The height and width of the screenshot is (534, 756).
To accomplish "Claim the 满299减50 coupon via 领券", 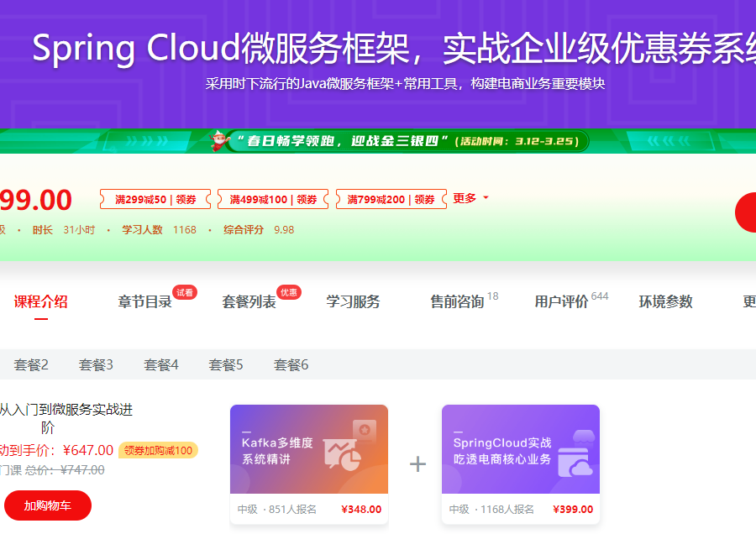I will (187, 199).
